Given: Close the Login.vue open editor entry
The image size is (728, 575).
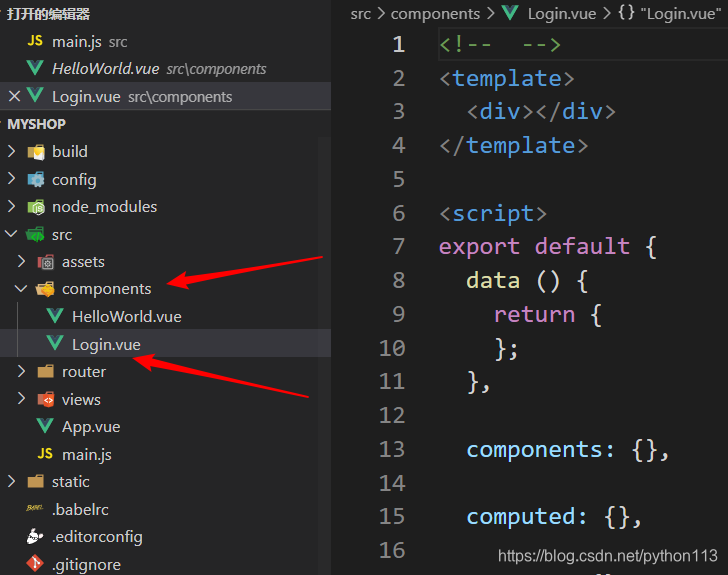Looking at the screenshot, I should (14, 96).
